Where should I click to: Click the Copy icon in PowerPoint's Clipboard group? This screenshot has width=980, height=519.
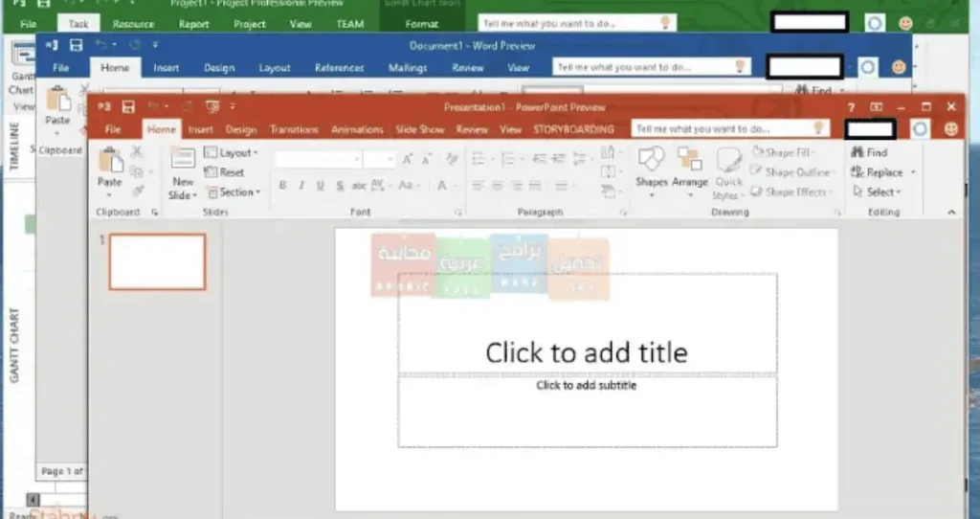tap(136, 172)
